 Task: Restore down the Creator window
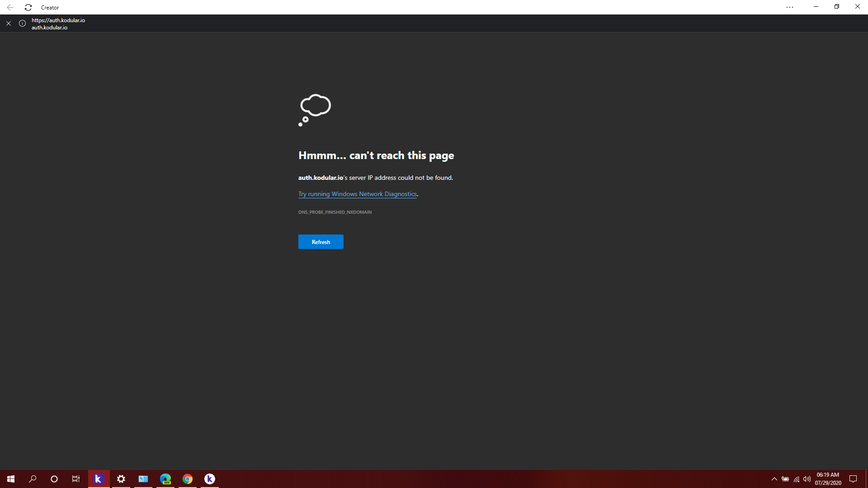837,7
